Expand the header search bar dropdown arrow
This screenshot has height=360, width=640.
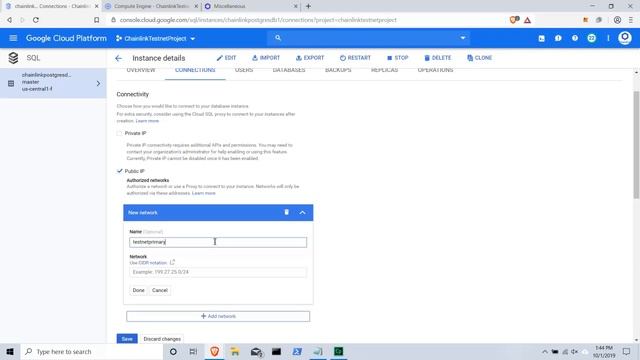[x=463, y=38]
